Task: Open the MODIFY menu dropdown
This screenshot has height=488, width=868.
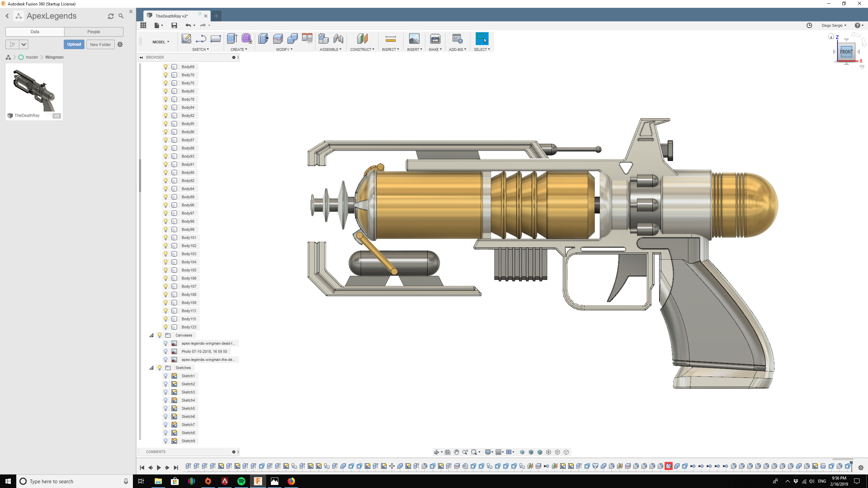Action: tap(284, 49)
